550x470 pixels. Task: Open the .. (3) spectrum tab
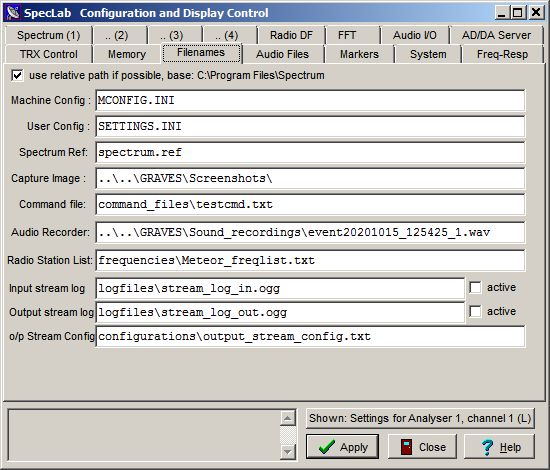(x=175, y=35)
